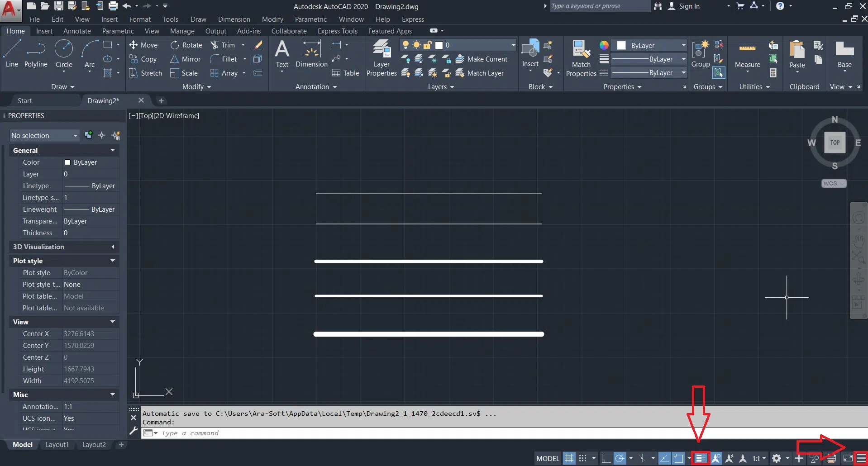The width and height of the screenshot is (868, 466).
Task: Open the layer 0 dropdown list
Action: tap(513, 45)
